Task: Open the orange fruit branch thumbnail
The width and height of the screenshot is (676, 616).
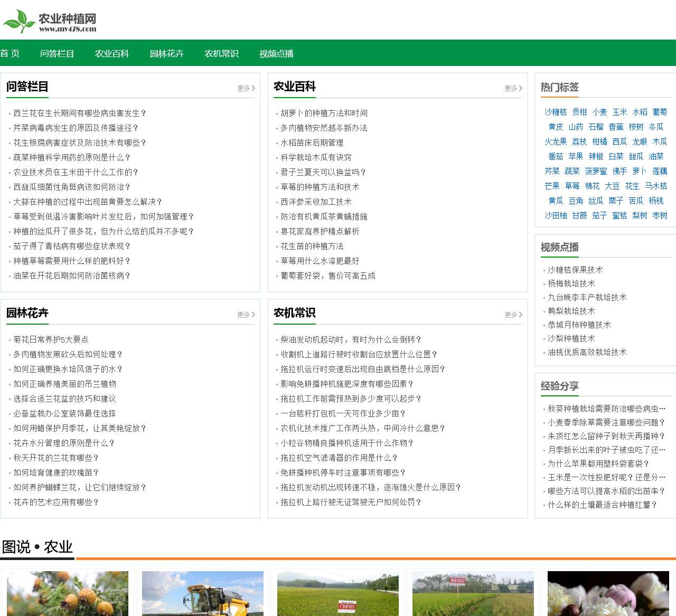Action: pos(68,593)
